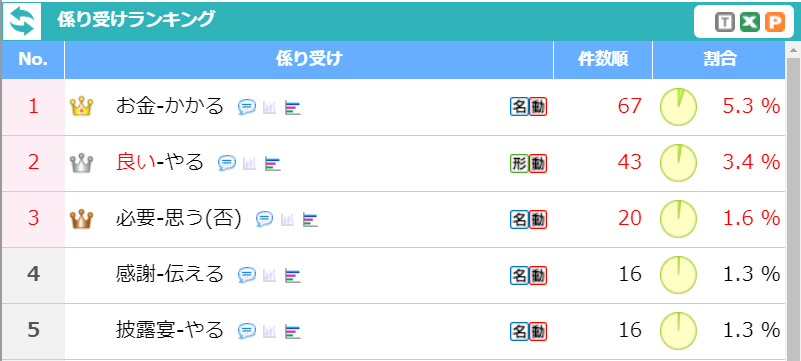The height and width of the screenshot is (361, 801).
Task: Open the お金-かかる dependency link
Action: (x=170, y=106)
